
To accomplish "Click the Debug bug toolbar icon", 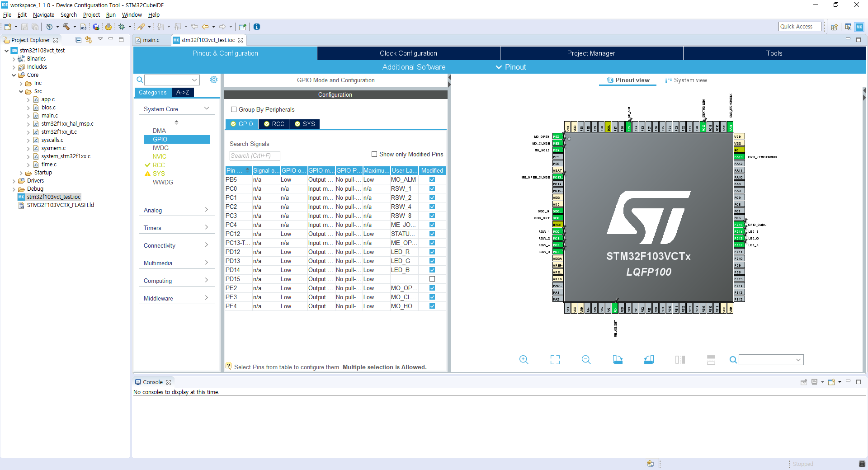I will point(122,27).
